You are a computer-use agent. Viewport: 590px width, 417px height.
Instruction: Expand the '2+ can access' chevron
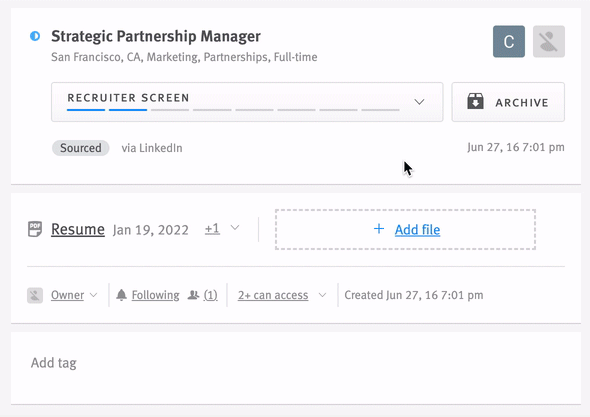[322, 295]
